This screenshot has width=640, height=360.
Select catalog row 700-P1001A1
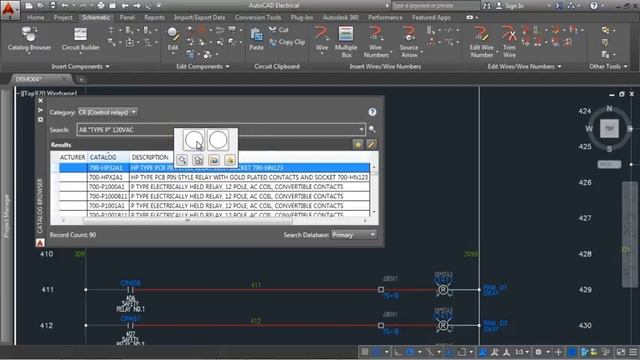tap(214, 205)
